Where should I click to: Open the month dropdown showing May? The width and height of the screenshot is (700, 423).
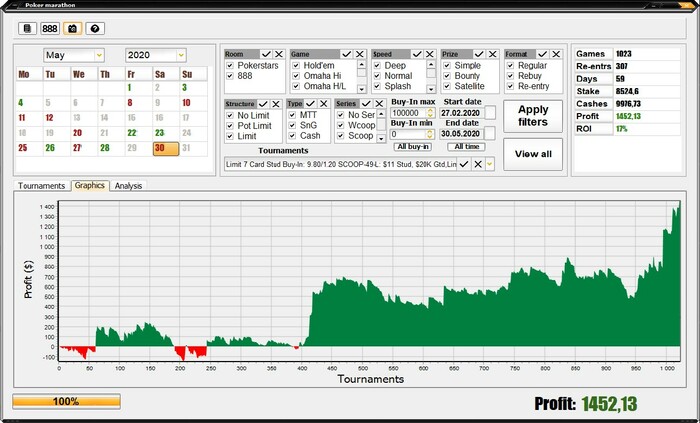pyautogui.click(x=99, y=55)
